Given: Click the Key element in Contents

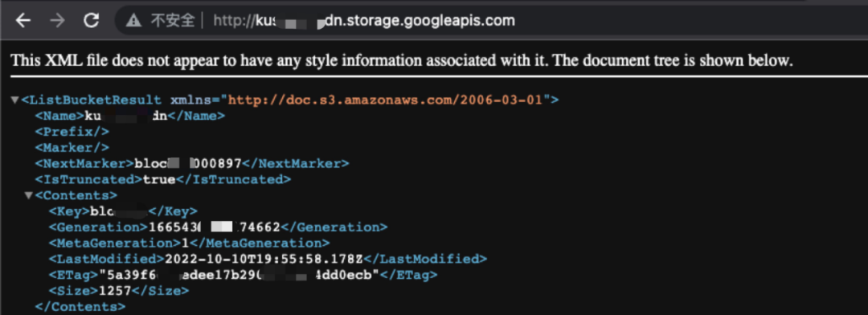Looking at the screenshot, I should click(122, 211).
